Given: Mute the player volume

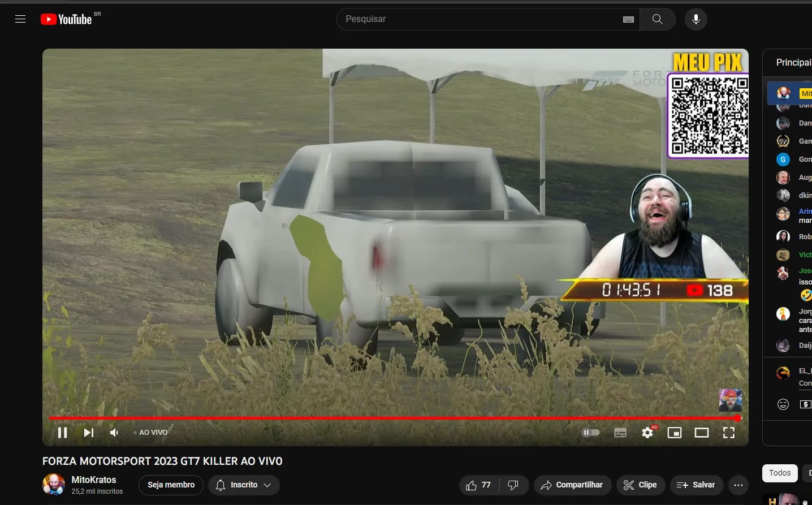Looking at the screenshot, I should (115, 433).
